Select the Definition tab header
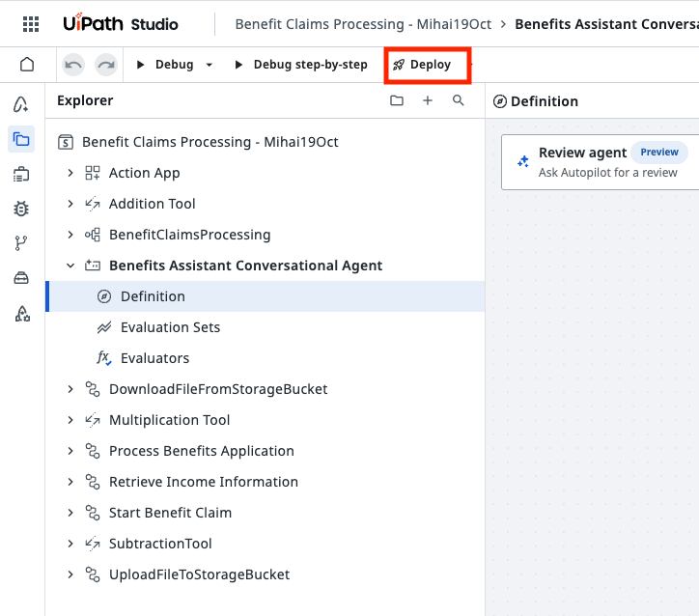699x616 pixels. 536,101
